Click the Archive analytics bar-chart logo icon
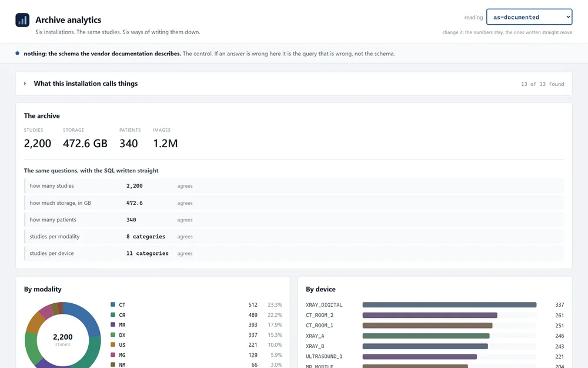The width and height of the screenshot is (588, 368). click(x=22, y=20)
